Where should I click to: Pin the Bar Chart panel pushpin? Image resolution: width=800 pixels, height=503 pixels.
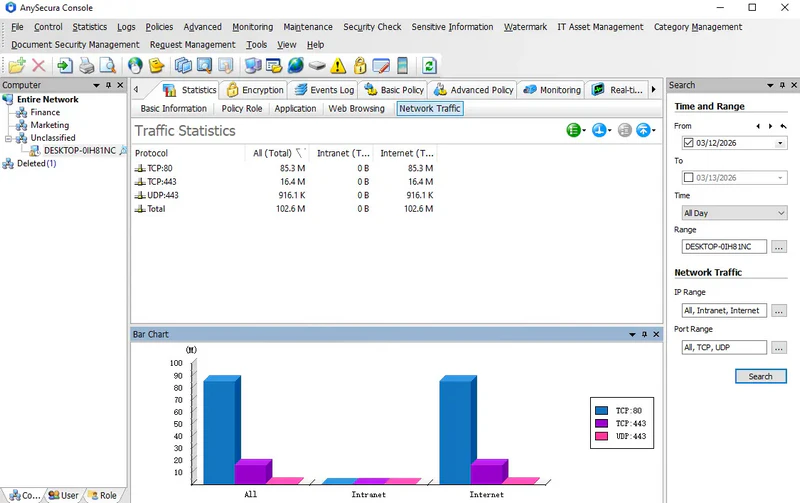(644, 334)
